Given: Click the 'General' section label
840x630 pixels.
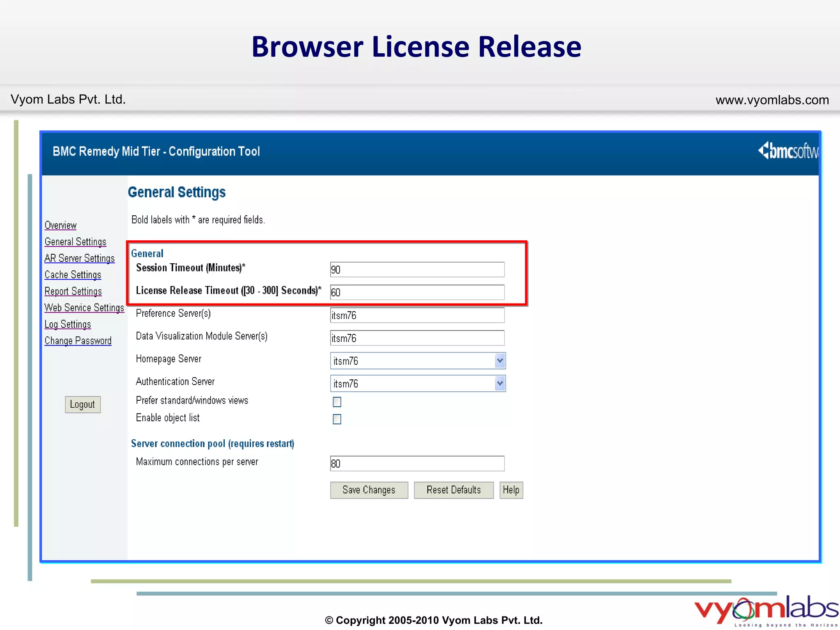Looking at the screenshot, I should coord(147,253).
